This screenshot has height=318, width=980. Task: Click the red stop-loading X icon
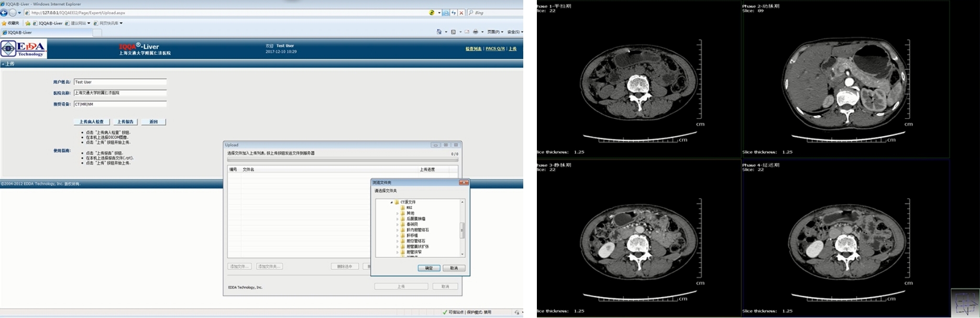click(461, 13)
